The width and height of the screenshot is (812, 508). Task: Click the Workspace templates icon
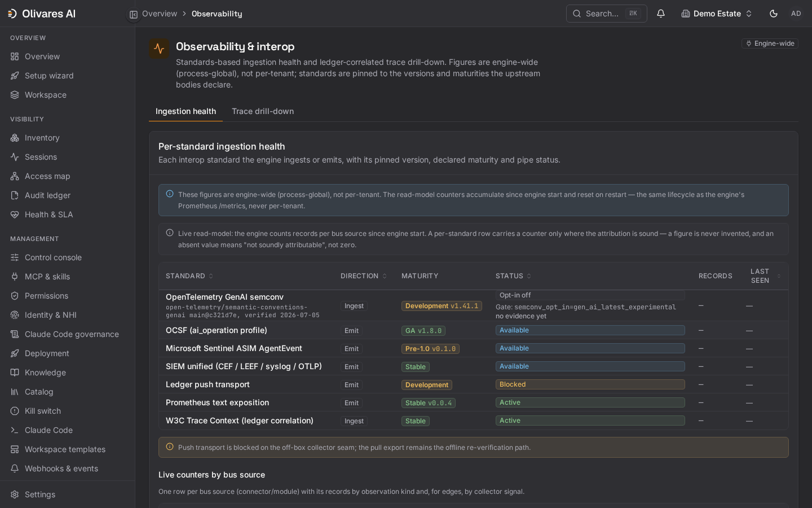click(15, 449)
